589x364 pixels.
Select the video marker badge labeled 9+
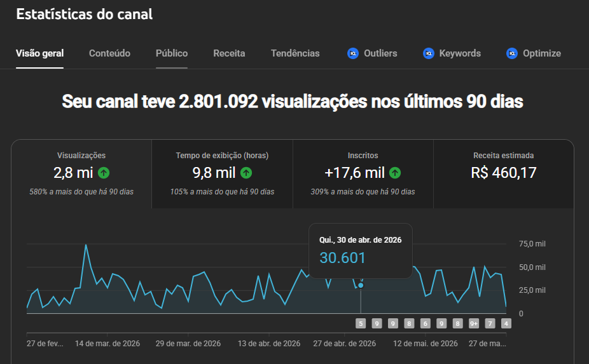(x=474, y=323)
